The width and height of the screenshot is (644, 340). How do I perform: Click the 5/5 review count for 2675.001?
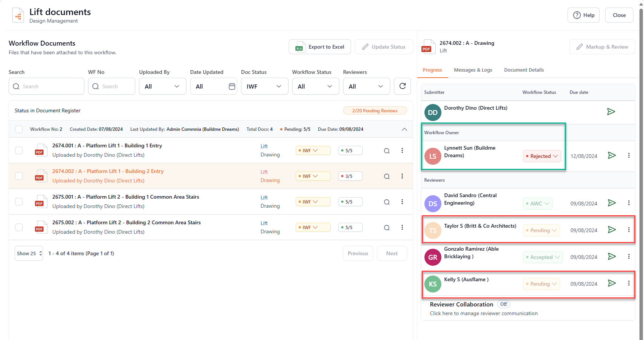point(350,202)
